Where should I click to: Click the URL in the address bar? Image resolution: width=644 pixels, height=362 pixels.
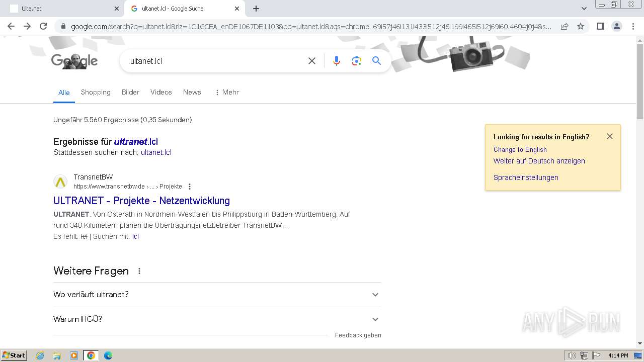click(x=311, y=27)
